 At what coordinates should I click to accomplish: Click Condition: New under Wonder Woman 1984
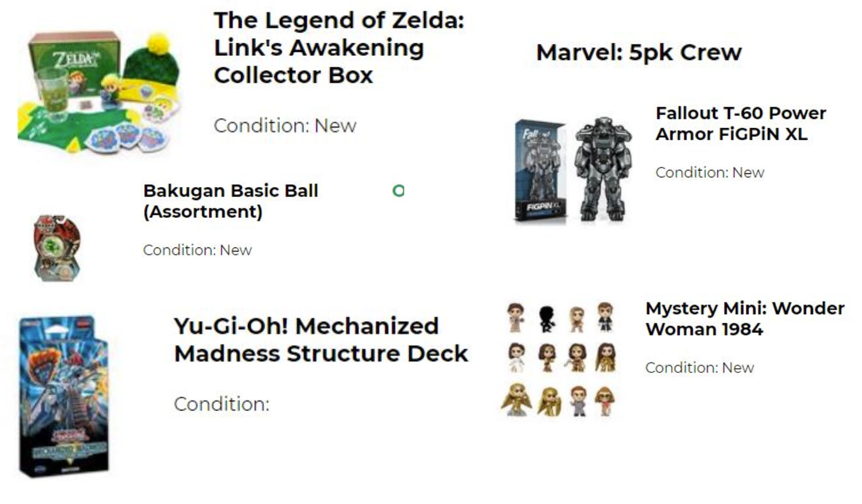click(700, 368)
